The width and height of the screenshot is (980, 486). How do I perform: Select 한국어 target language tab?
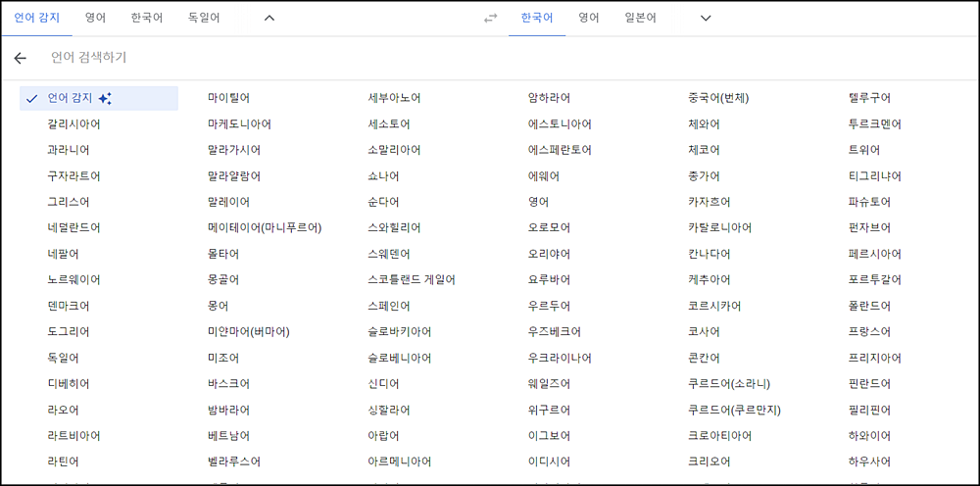537,18
